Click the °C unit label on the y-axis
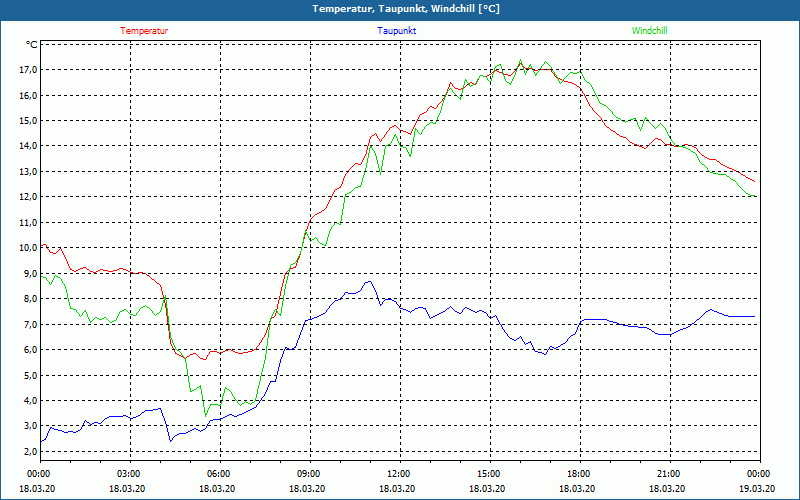 point(32,45)
